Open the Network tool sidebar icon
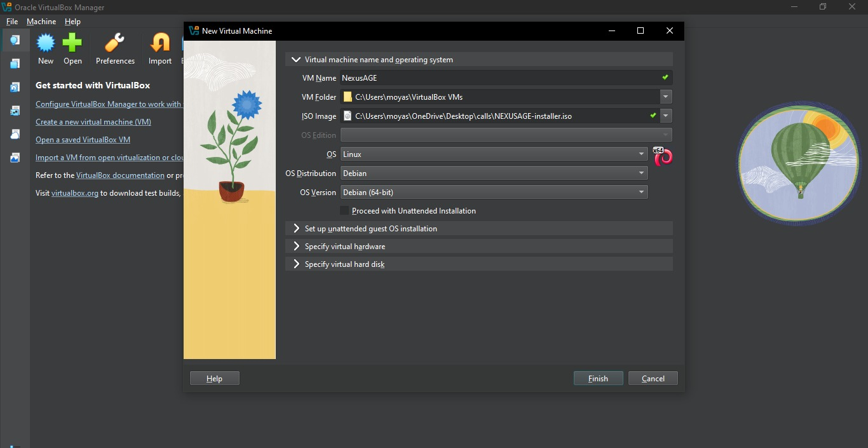The height and width of the screenshot is (448, 868). coord(15,111)
